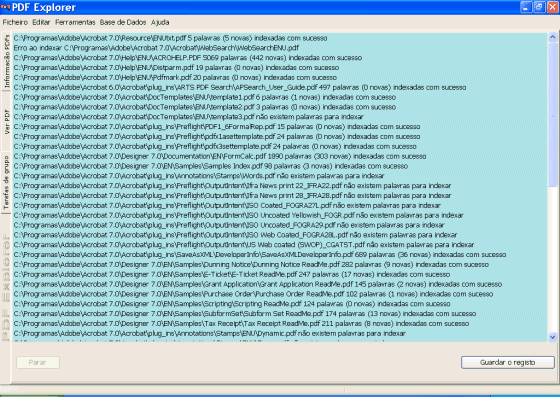The width and height of the screenshot is (560, 397).
Task: Select the Subform Set ReadMe.pdf entry
Action: point(245,314)
